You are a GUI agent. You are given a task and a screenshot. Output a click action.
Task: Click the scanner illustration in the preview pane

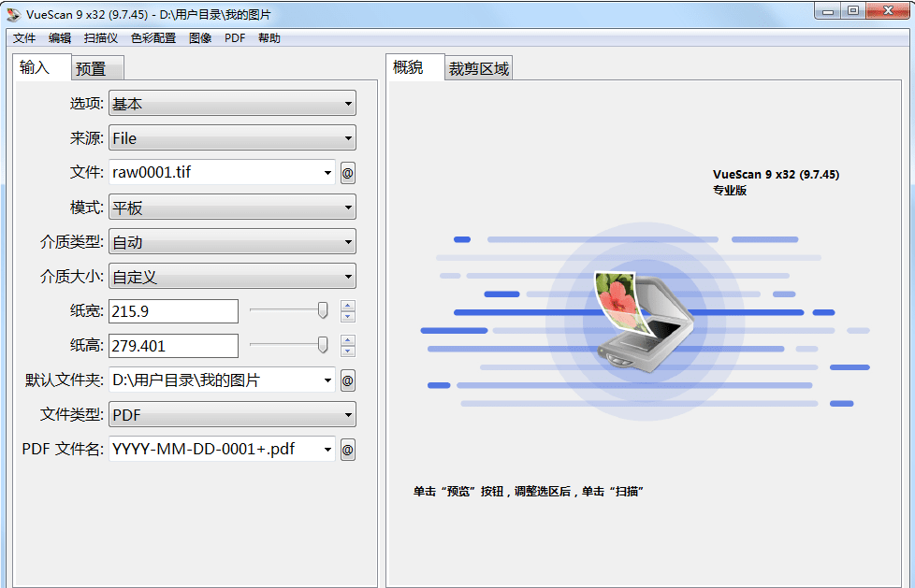click(645, 321)
